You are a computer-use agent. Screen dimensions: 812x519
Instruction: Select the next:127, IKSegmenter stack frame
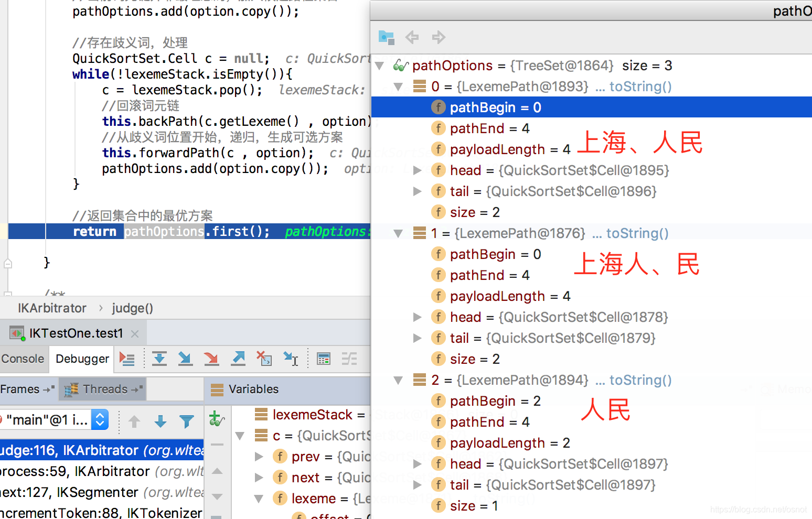click(102, 492)
